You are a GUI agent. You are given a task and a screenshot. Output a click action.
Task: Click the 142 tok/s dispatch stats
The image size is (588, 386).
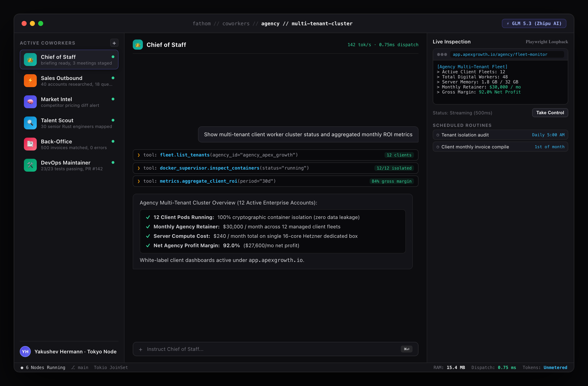(383, 45)
